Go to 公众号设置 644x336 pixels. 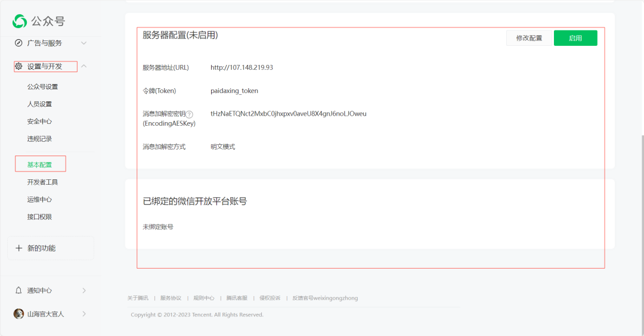tap(42, 86)
